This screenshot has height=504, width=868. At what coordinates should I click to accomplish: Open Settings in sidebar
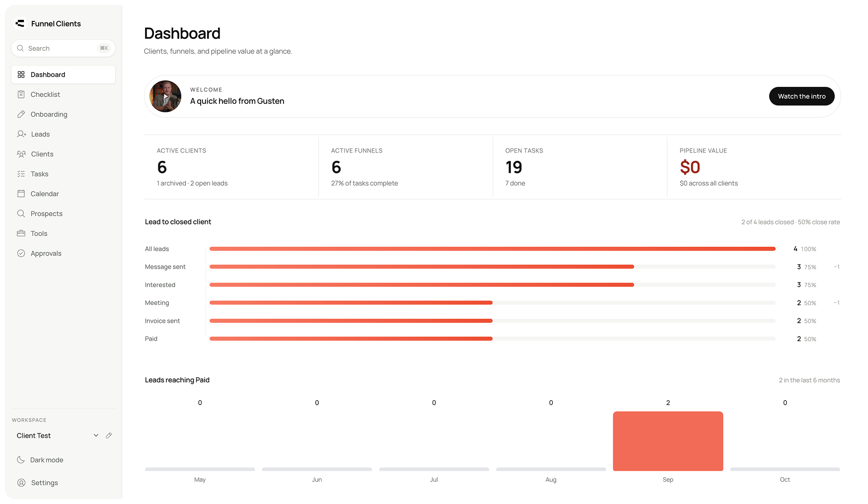tap(63, 483)
